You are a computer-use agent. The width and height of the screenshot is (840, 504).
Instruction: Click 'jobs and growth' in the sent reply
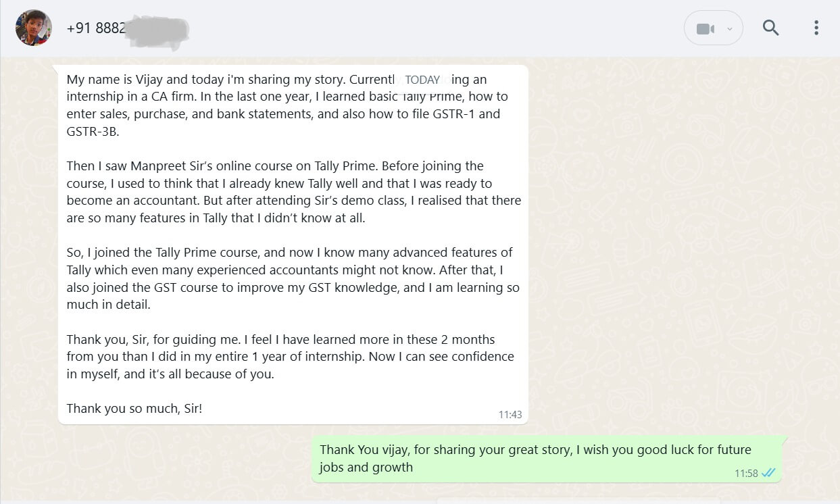tap(366, 467)
